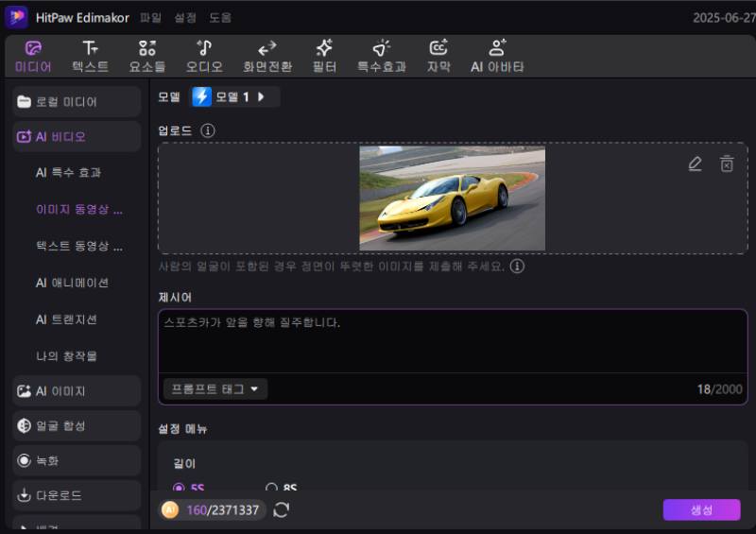
Task: Open the 설정 menu
Action: (x=185, y=18)
